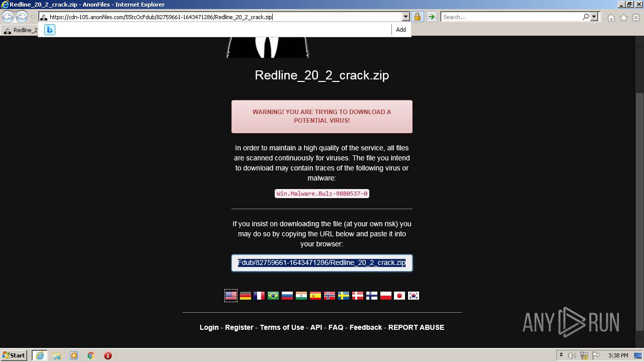Open the API link
644x362 pixels.
(316, 327)
